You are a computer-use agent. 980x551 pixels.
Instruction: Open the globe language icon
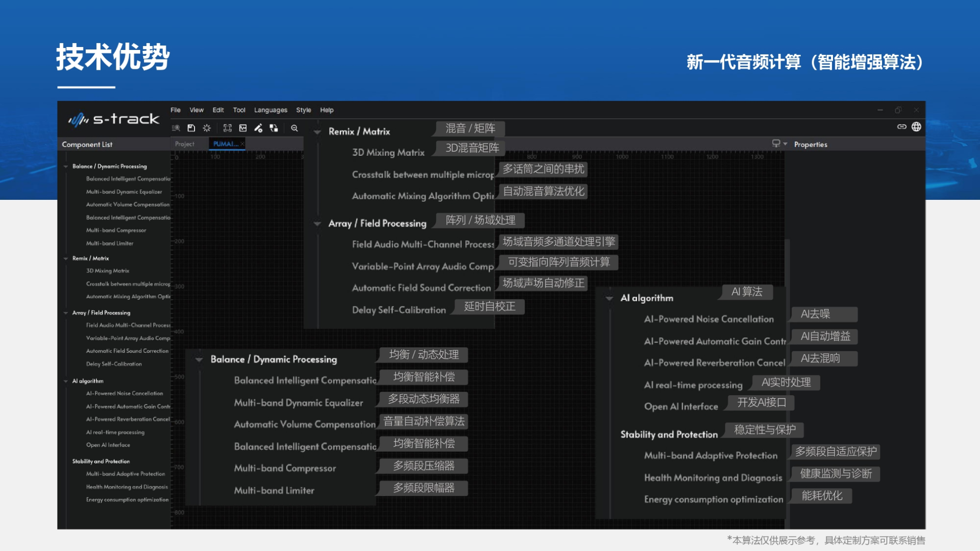[916, 127]
